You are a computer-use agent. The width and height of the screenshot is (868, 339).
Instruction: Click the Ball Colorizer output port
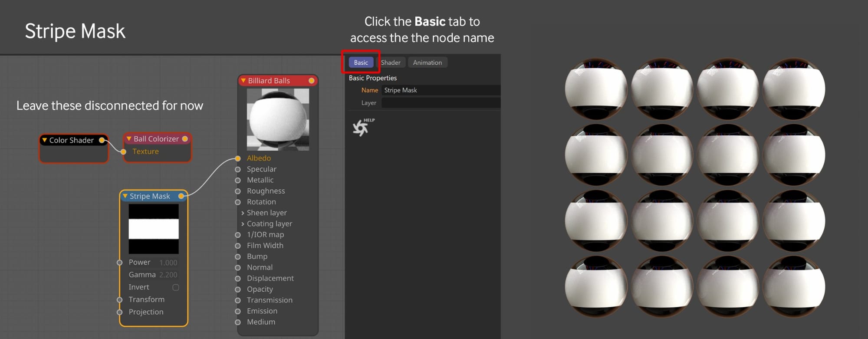click(x=185, y=139)
